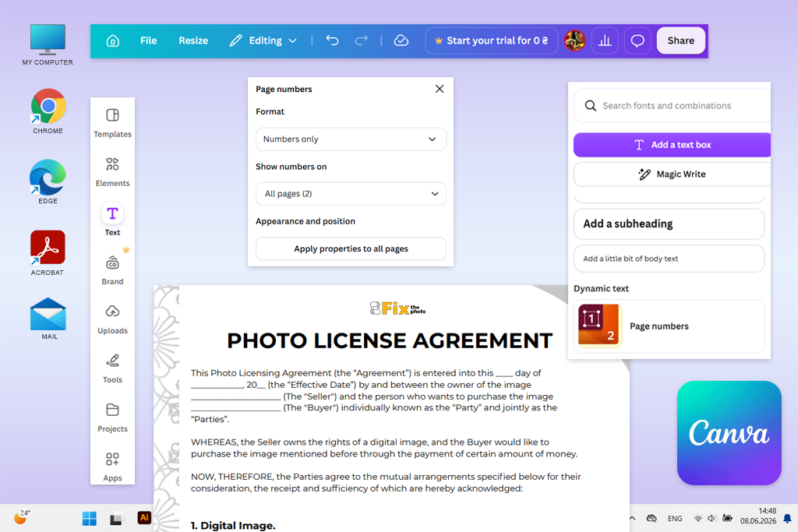Open the weather widget on taskbar
Image resolution: width=798 pixels, height=532 pixels.
click(21, 517)
